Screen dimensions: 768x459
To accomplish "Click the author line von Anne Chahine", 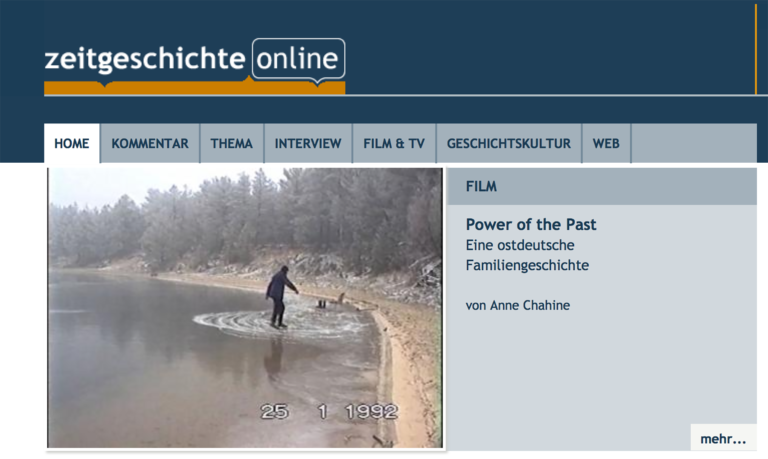I will 518,305.
